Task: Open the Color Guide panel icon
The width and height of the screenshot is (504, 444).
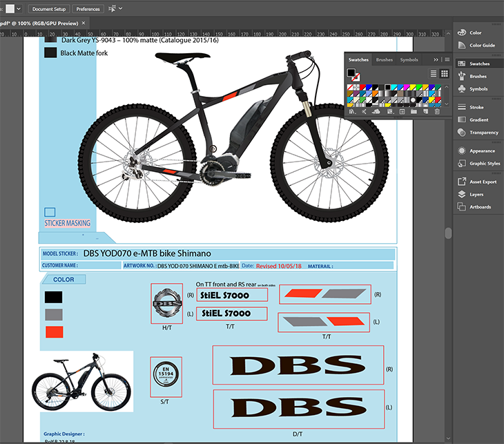Action: pyautogui.click(x=462, y=45)
